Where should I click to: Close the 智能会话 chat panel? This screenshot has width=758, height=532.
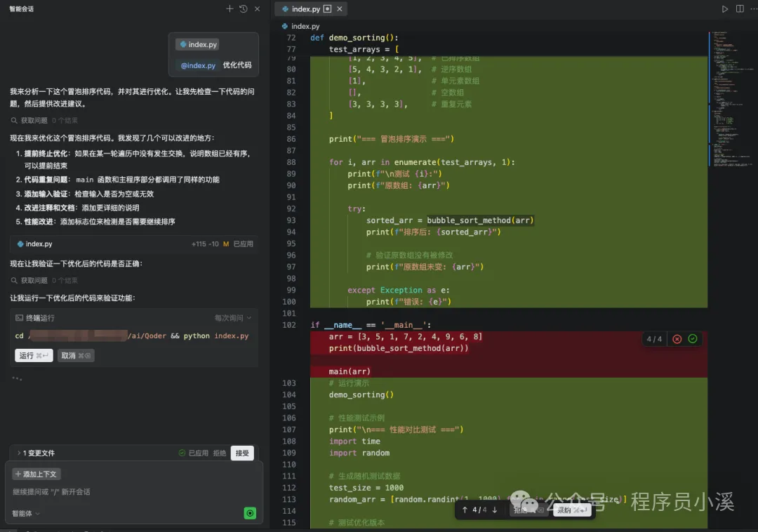tap(257, 8)
